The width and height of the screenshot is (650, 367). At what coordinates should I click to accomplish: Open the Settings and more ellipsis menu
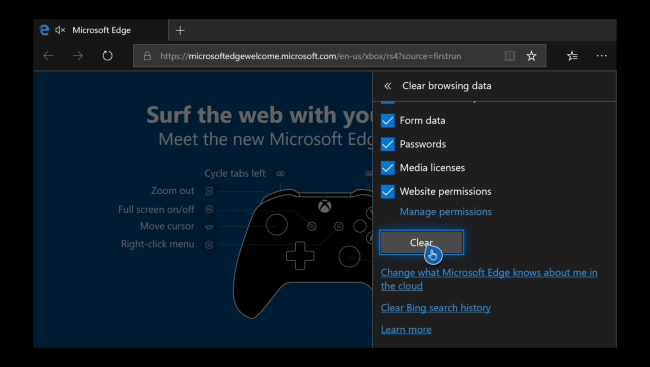(x=601, y=56)
